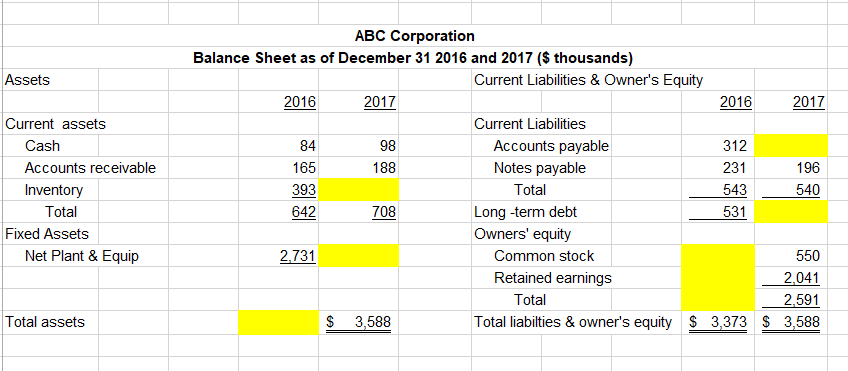Click cash 2017 value 98
This screenshot has height=371, width=848.
click(x=388, y=146)
